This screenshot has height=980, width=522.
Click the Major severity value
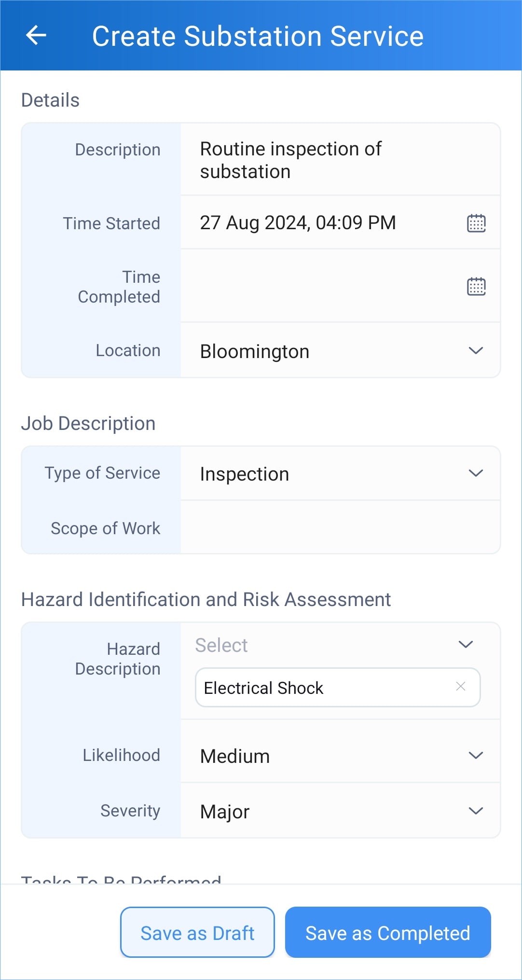click(x=225, y=812)
